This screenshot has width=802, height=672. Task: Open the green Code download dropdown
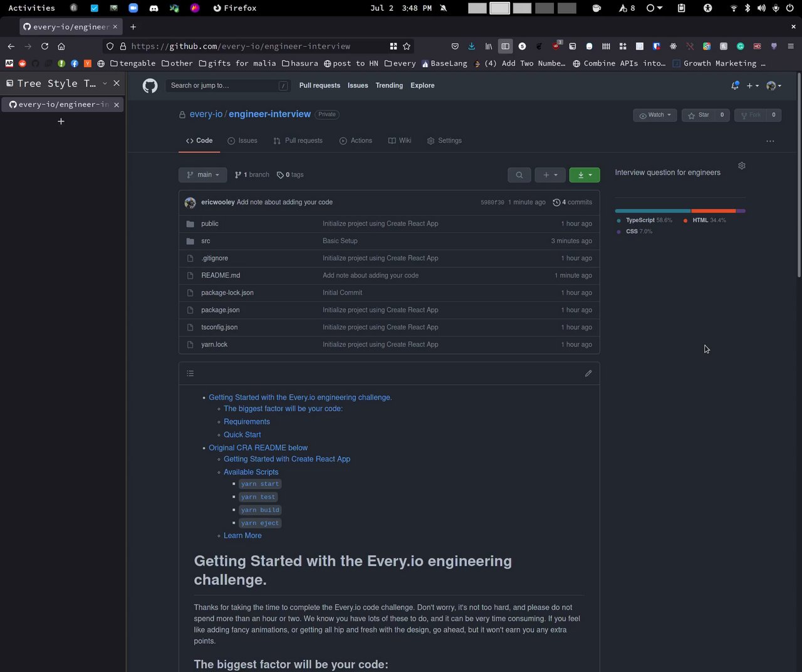tap(585, 175)
